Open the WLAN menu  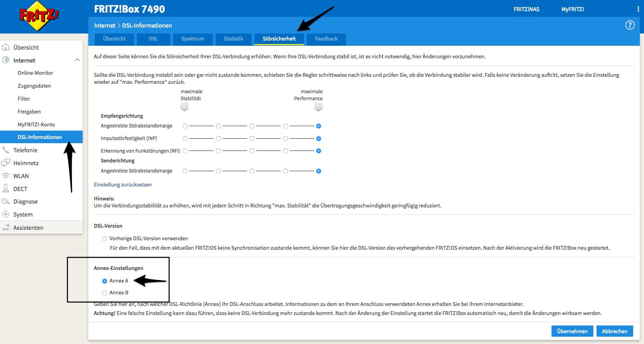(21, 176)
